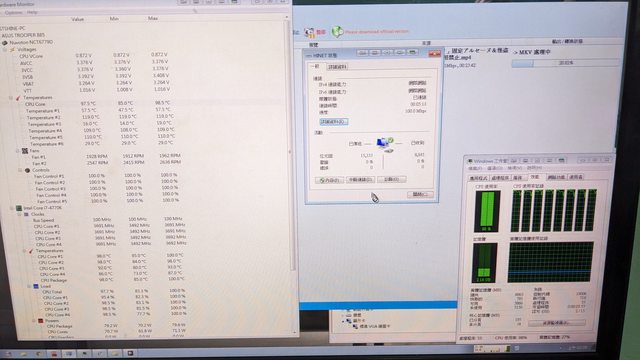Click the Nuvoton NCT6779D chip icon

coord(5,42)
